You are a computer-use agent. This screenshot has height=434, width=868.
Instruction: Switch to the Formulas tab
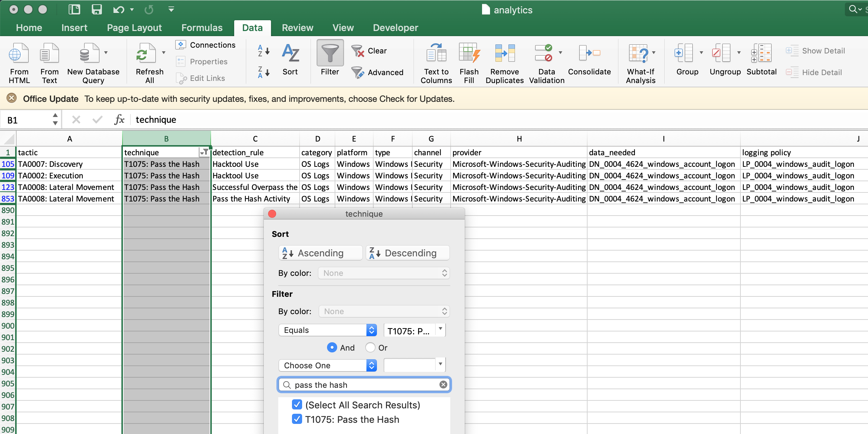202,28
